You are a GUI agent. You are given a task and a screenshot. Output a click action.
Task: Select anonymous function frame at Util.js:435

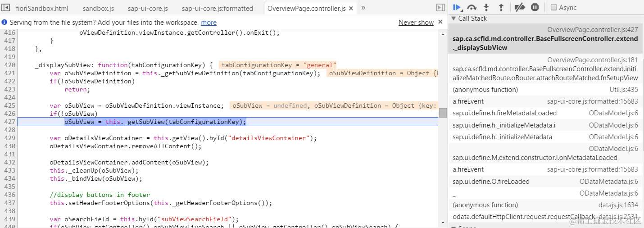click(545, 90)
